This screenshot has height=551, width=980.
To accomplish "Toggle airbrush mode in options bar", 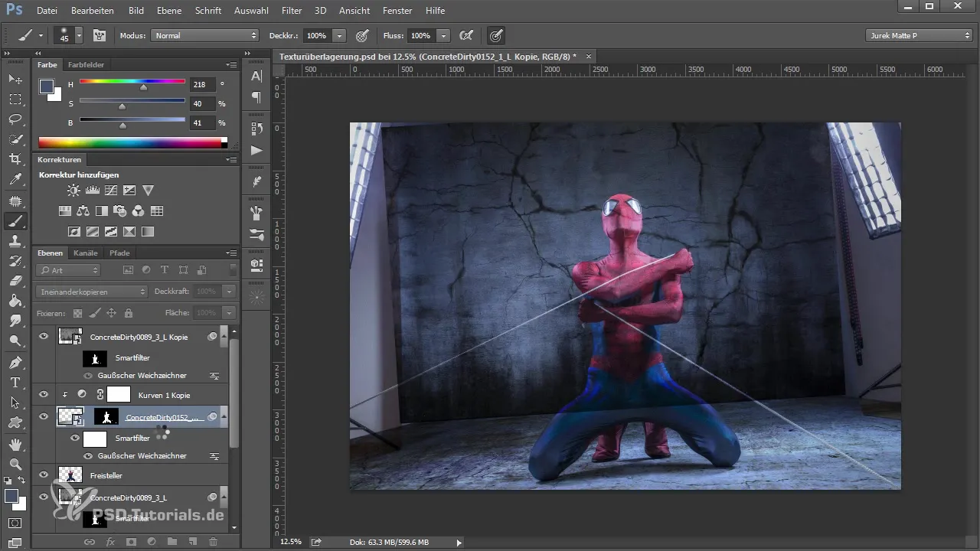I will [x=465, y=35].
